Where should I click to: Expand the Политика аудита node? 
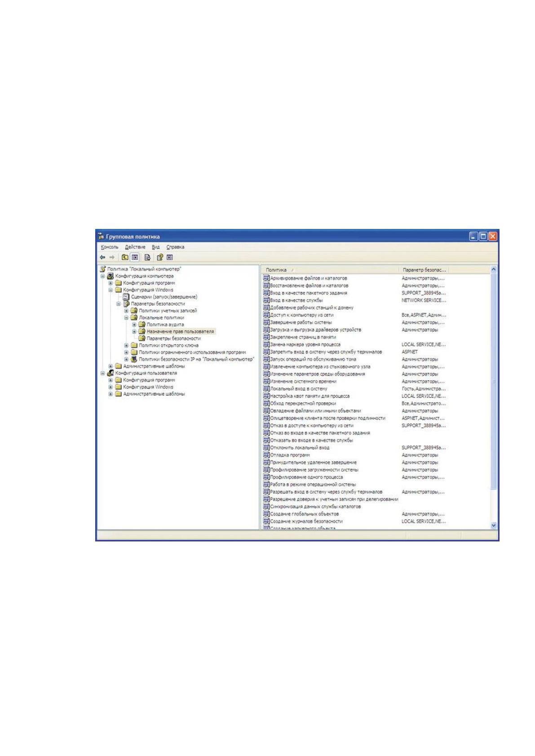coord(134,325)
